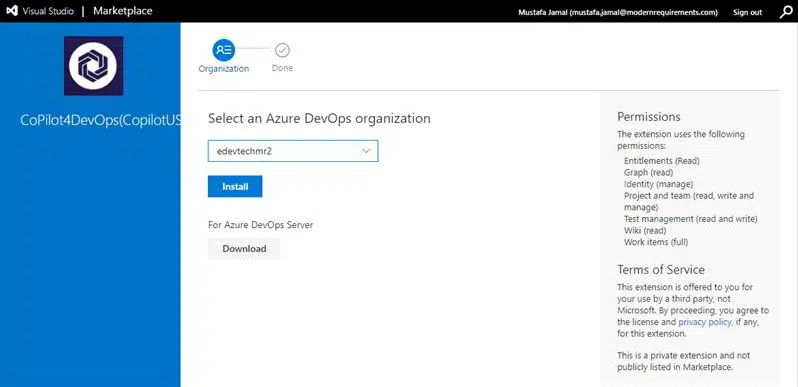Click the Sign out link
The height and width of the screenshot is (387, 798).
747,12
